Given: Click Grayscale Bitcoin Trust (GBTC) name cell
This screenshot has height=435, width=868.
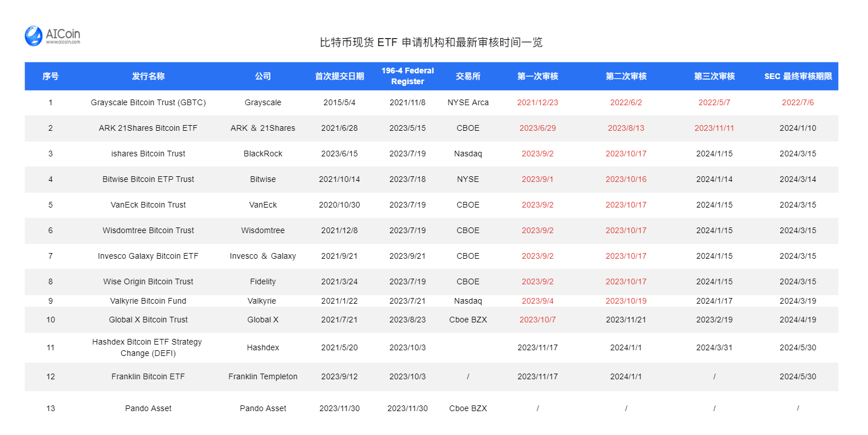Looking at the screenshot, I should (x=148, y=103).
